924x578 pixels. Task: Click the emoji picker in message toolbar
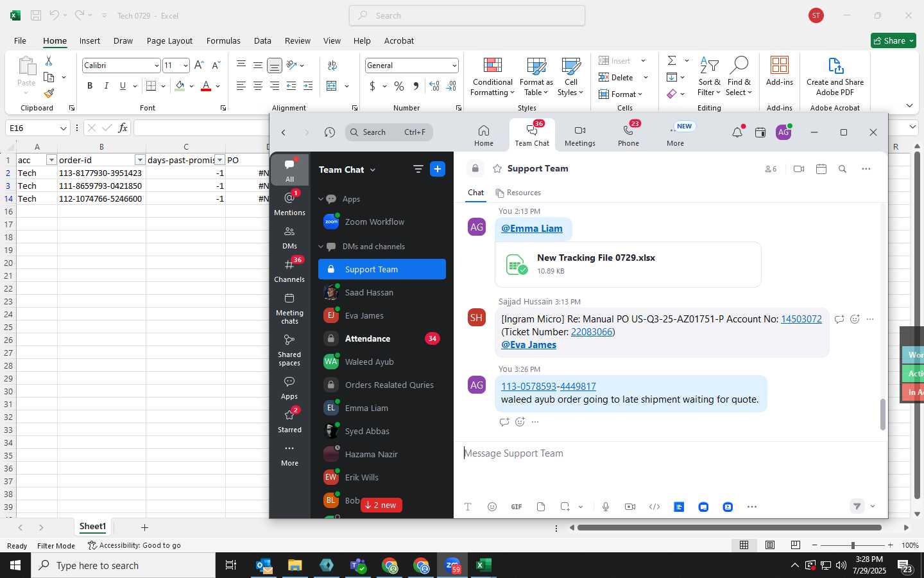pyautogui.click(x=492, y=507)
